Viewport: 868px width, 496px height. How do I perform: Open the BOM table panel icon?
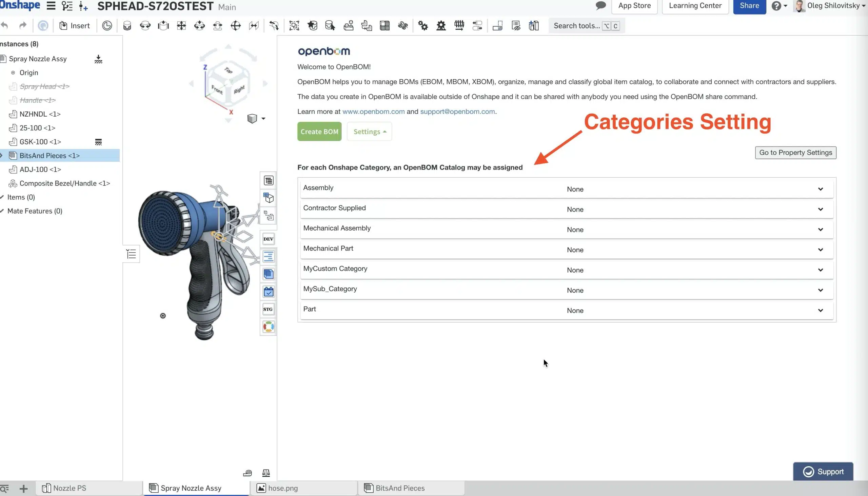tap(269, 181)
